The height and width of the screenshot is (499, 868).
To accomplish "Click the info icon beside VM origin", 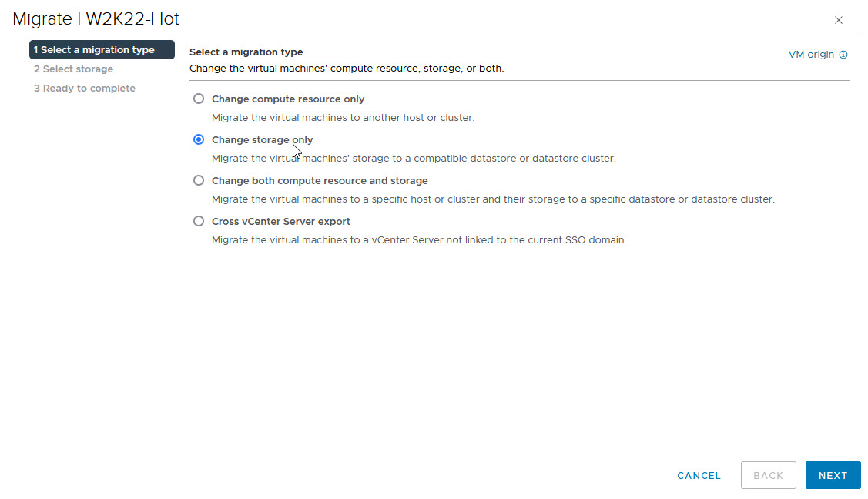I will point(843,55).
